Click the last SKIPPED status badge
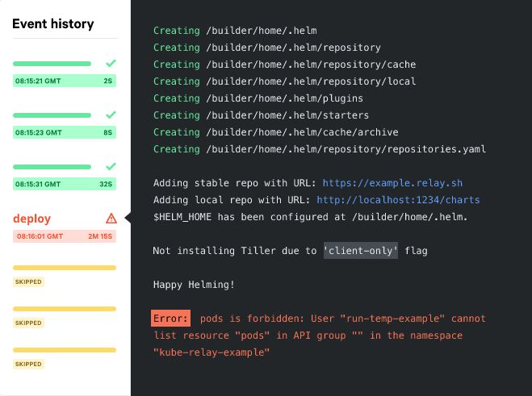This screenshot has height=396, width=532. click(28, 364)
